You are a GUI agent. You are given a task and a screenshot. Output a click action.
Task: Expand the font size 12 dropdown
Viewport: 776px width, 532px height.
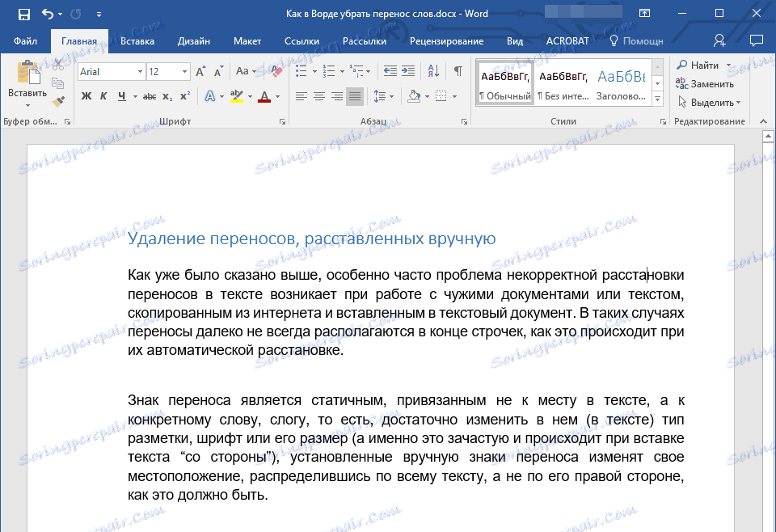click(x=185, y=72)
